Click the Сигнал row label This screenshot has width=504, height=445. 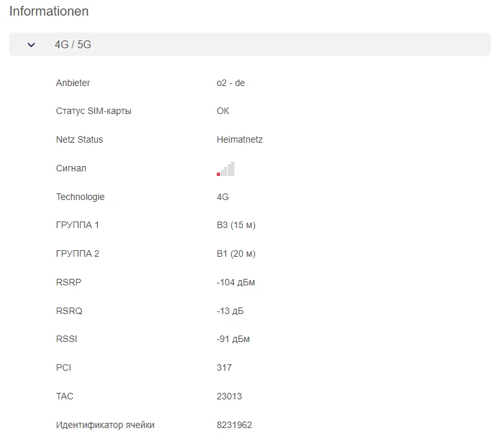(71, 168)
